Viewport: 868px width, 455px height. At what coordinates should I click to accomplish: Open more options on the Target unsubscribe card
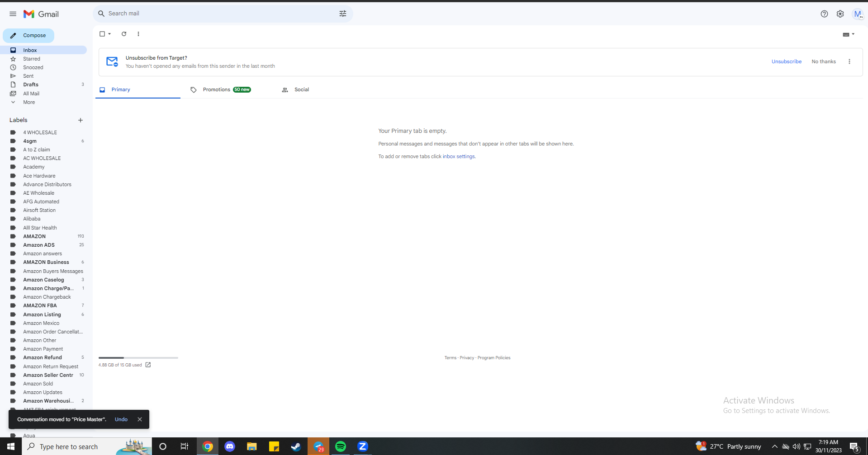coord(849,61)
